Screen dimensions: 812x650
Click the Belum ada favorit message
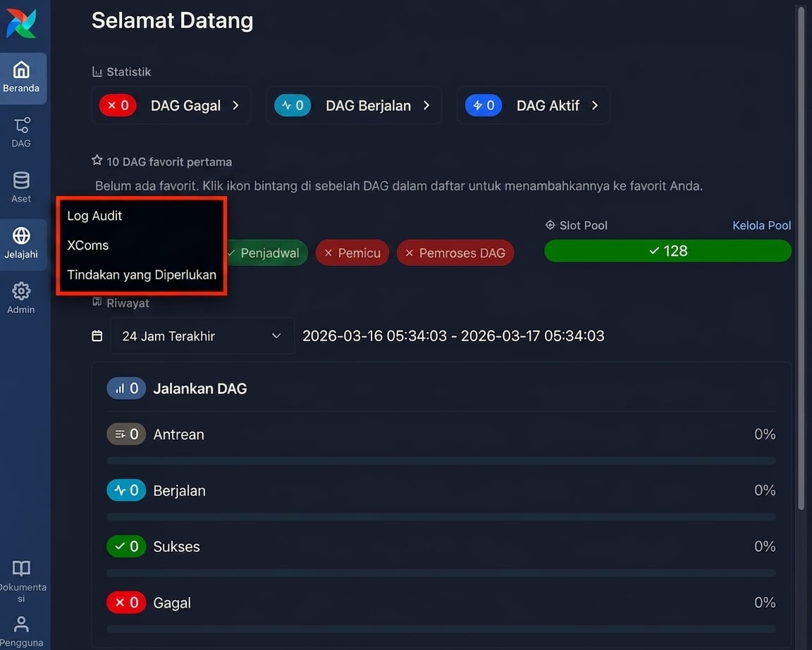pos(399,186)
